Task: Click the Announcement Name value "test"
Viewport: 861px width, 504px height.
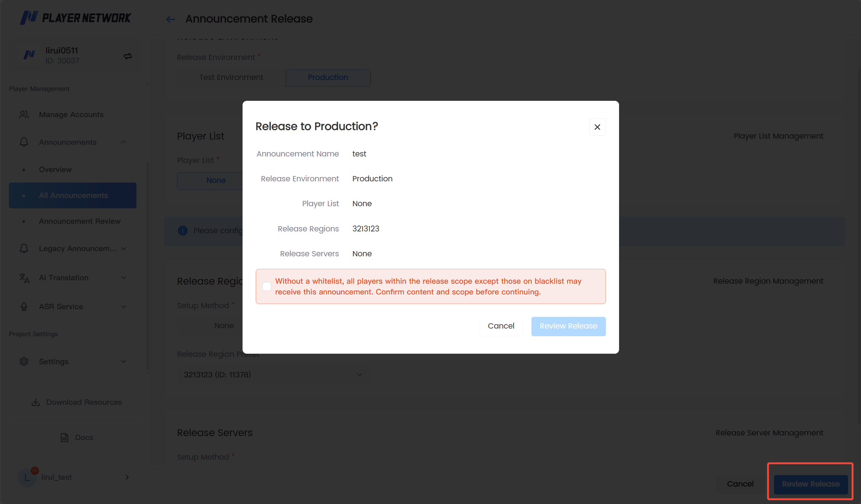Action: [359, 154]
